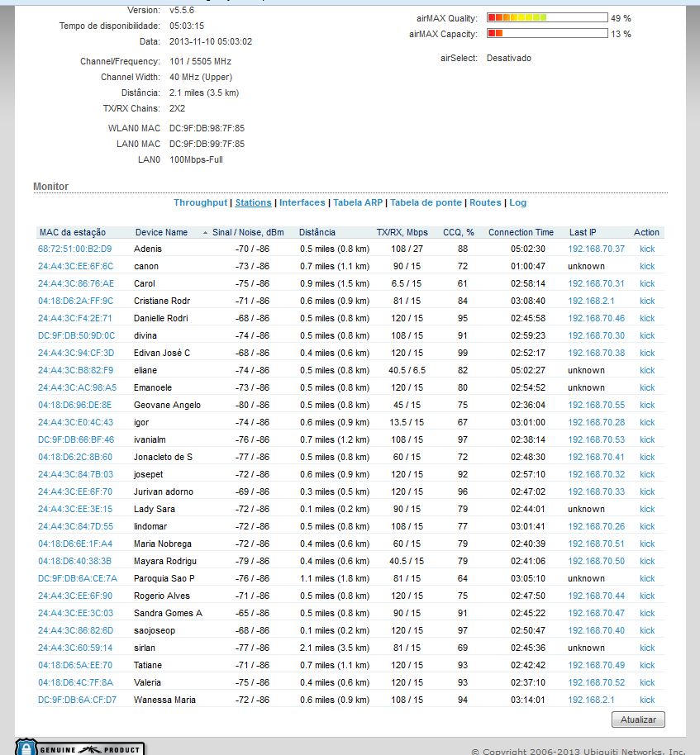Kick the ivanialm station
This screenshot has height=755, width=700.
pos(647,439)
